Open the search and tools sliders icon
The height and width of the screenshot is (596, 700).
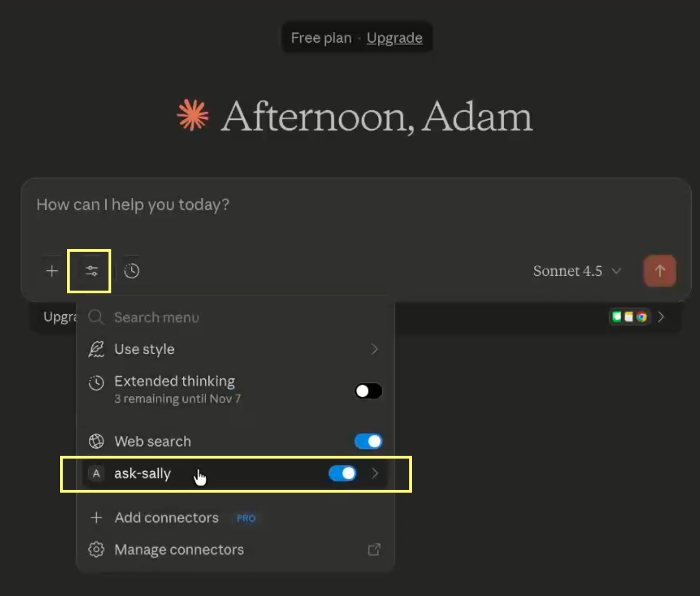[x=91, y=271]
